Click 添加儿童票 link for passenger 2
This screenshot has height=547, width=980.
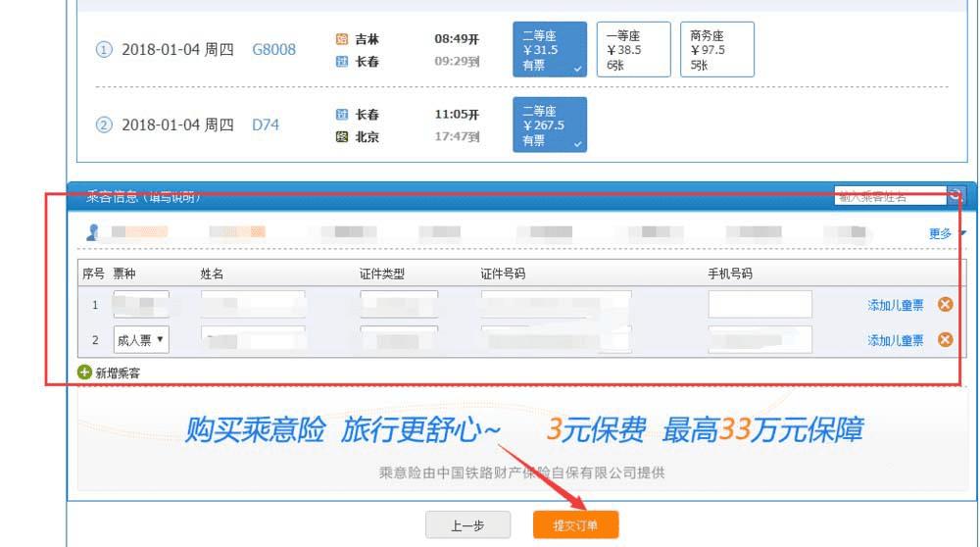click(895, 340)
